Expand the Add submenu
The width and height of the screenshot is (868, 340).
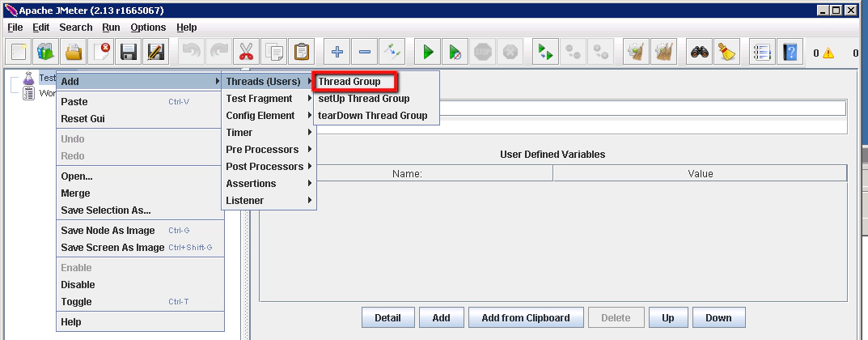[x=140, y=82]
